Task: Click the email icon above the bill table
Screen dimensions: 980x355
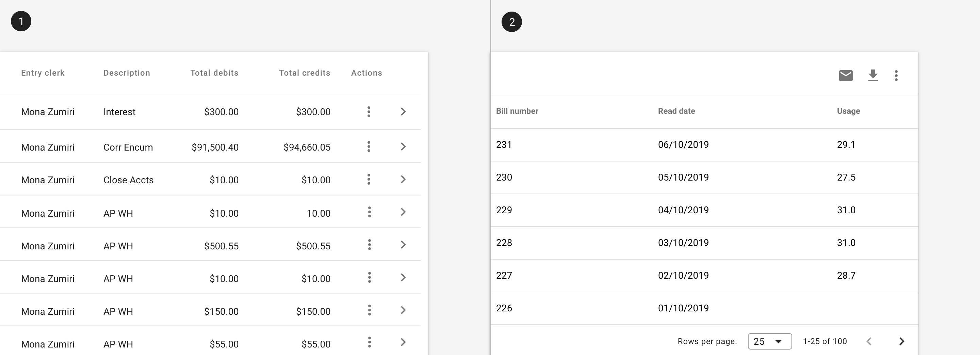Action: 846,75
